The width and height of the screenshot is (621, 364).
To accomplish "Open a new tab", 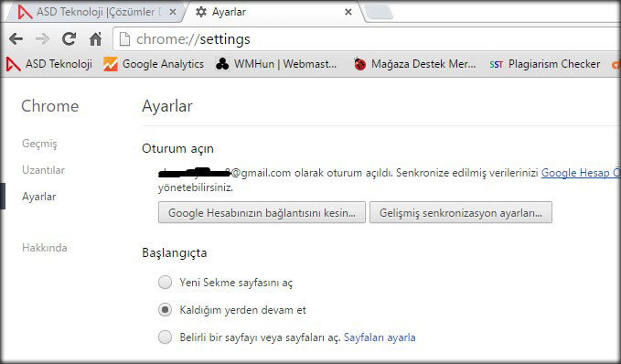I will [x=379, y=12].
